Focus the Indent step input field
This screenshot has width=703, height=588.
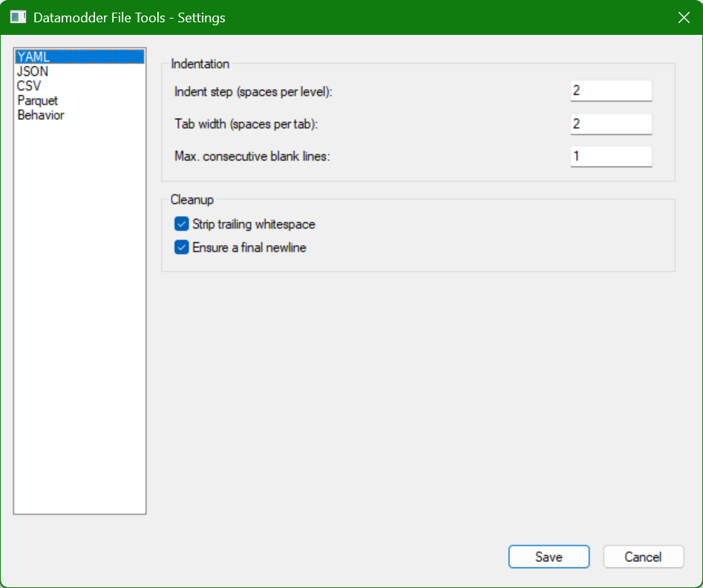point(611,91)
